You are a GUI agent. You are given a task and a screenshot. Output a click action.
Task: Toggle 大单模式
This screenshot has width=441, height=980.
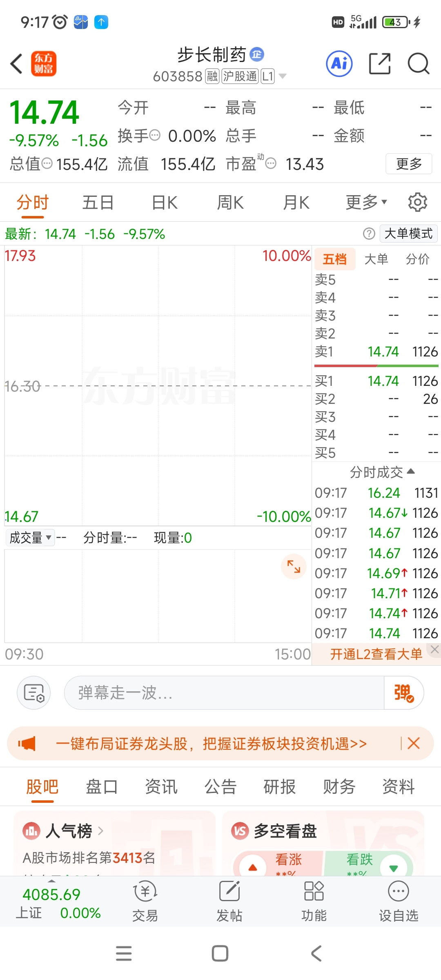click(408, 234)
